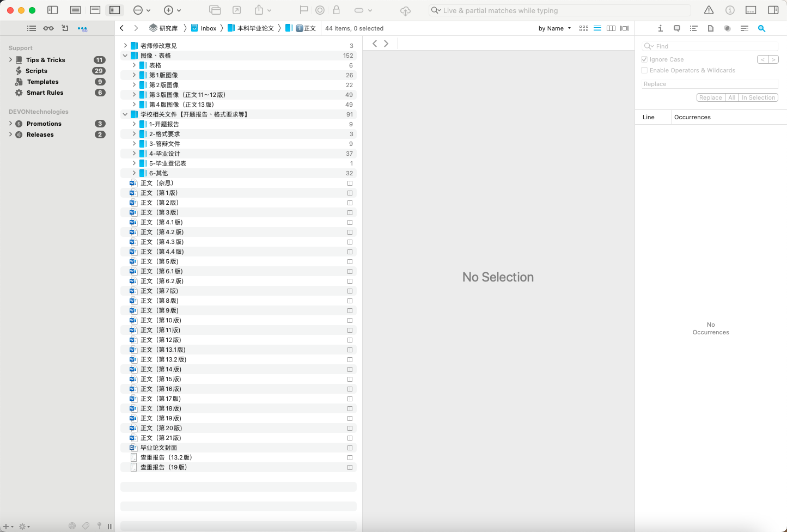787x532 pixels.
Task: Open the annotations speech bubble inspector tab
Action: [677, 28]
